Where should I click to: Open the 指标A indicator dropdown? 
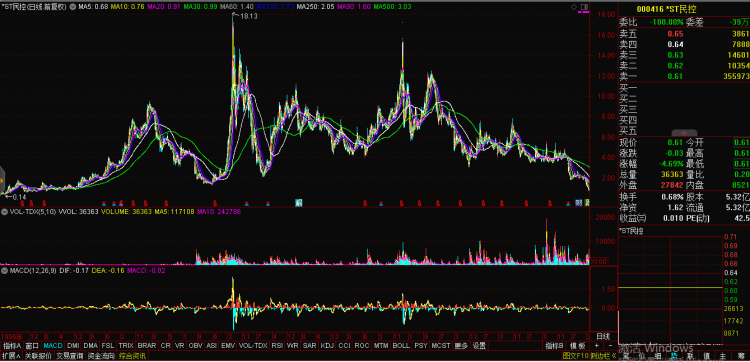[x=11, y=346]
